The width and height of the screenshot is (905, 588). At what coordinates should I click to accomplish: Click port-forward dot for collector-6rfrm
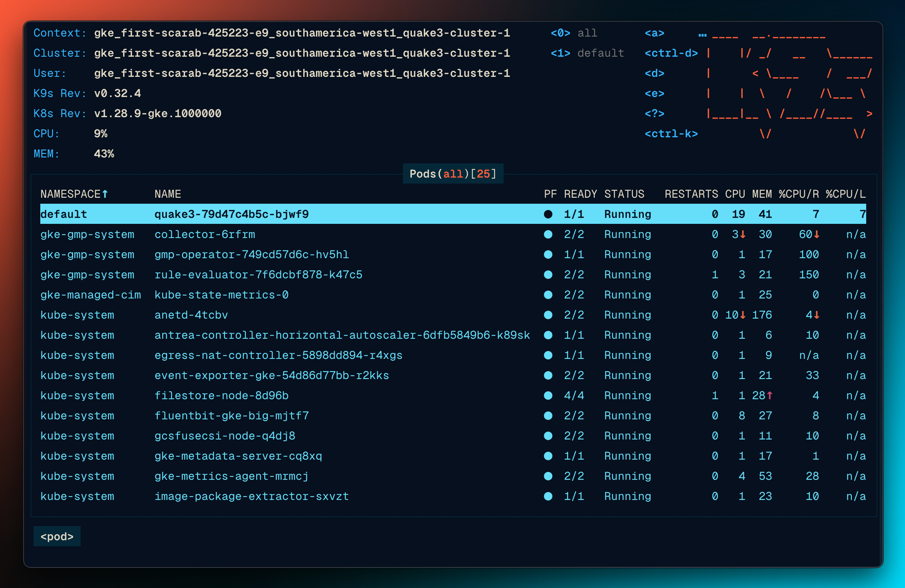548,234
